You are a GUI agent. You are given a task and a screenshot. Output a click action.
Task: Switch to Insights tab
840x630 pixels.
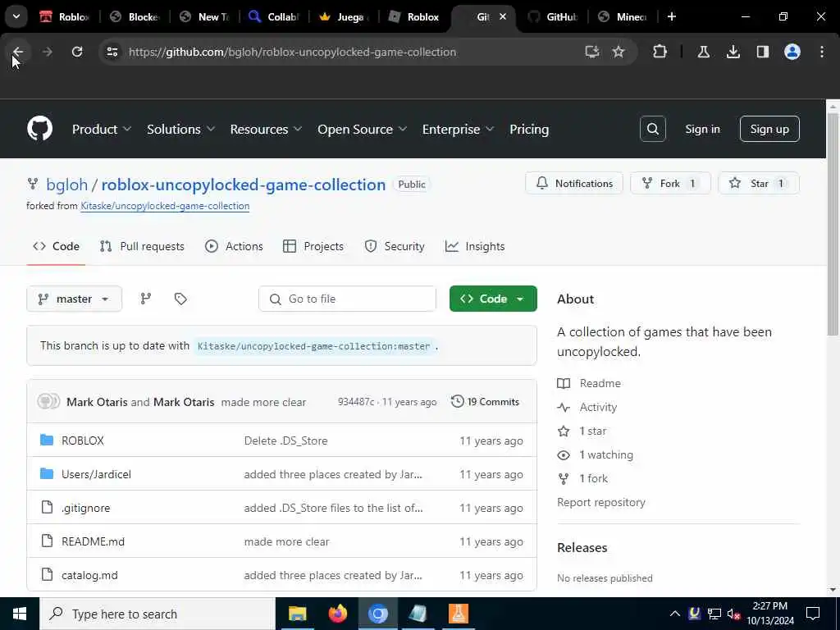click(475, 246)
